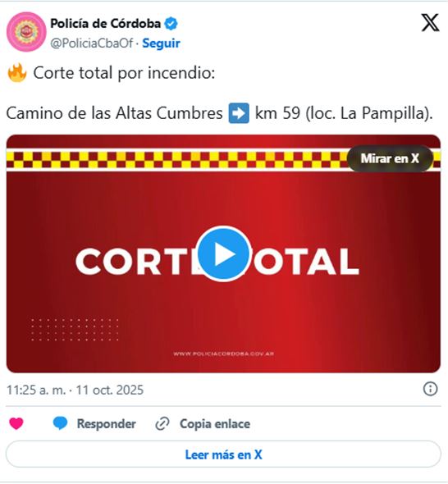The image size is (448, 484).
Task: Click the reply speech bubble icon
Action: click(x=60, y=423)
